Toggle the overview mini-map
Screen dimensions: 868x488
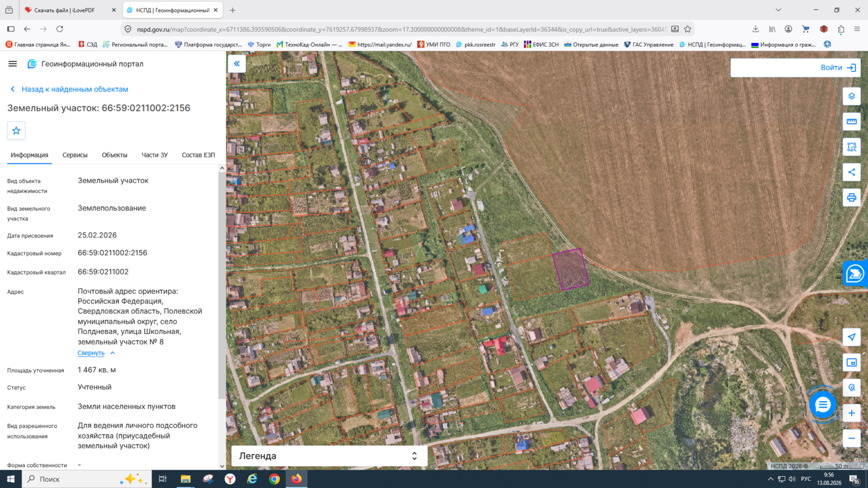tap(851, 362)
